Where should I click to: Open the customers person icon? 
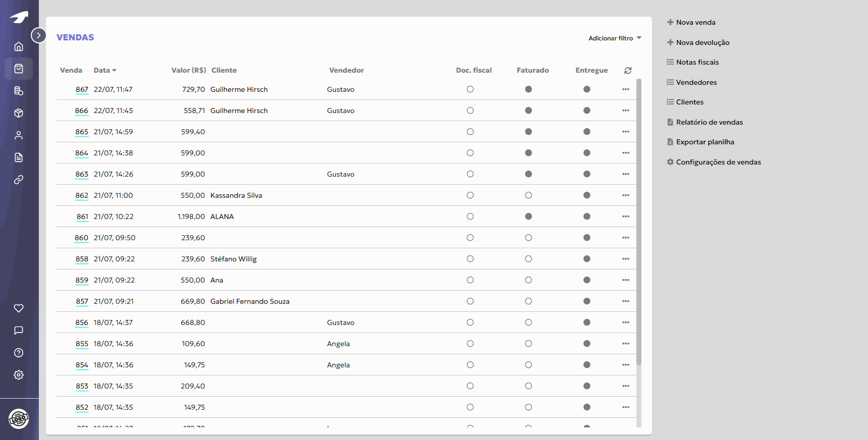(x=19, y=135)
